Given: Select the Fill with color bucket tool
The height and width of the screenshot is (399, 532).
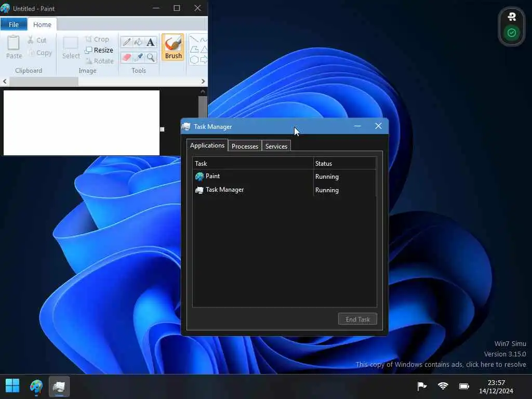Looking at the screenshot, I should tap(138, 42).
